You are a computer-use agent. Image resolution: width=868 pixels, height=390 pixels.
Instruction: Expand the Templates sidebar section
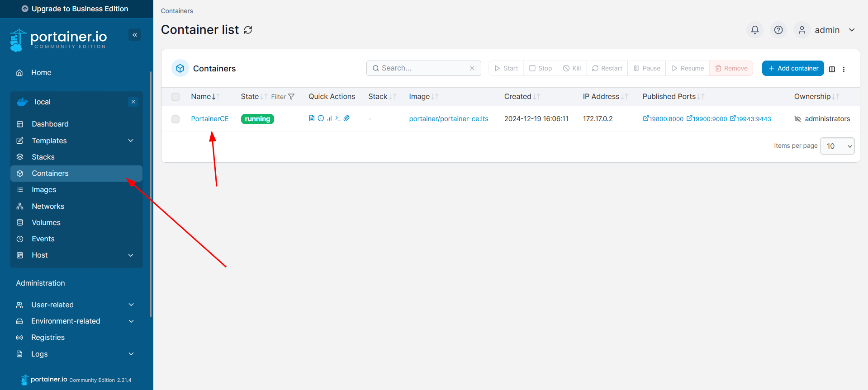(x=131, y=141)
